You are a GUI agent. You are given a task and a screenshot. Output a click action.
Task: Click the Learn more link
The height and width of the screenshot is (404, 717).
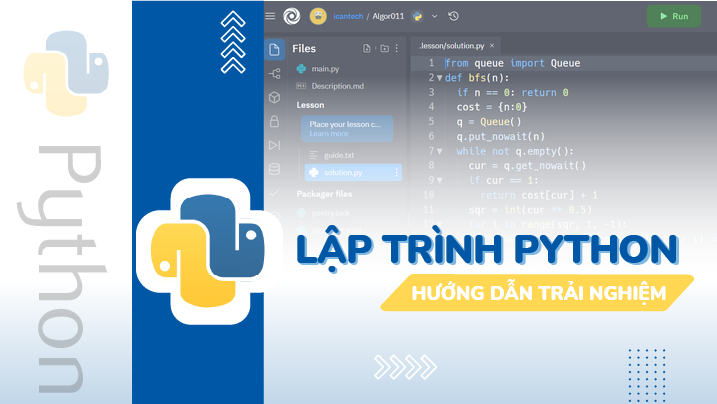point(329,134)
